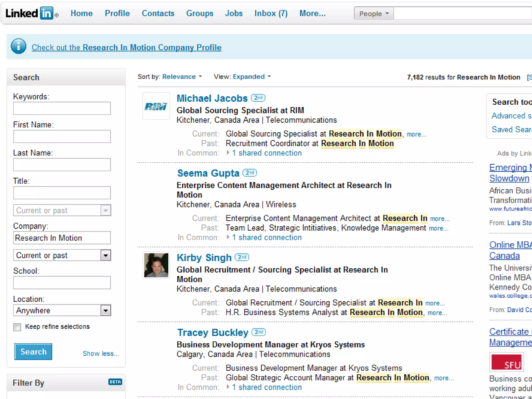
Task: Expand Tracey Buckley's shared connection arrow
Action: 228,387
